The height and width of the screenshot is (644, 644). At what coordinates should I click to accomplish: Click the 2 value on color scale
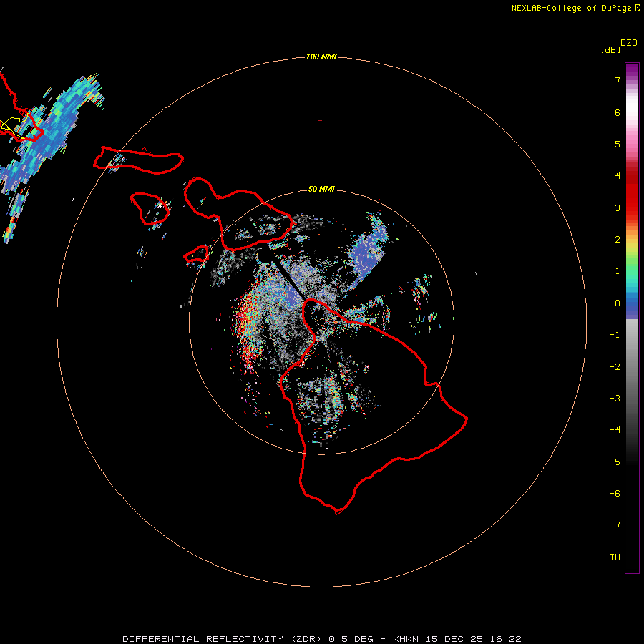[618, 240]
